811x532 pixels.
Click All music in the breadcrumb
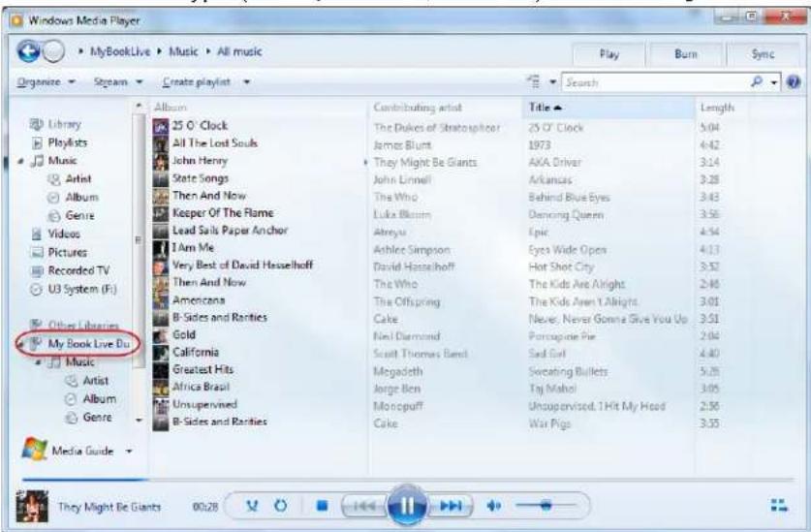(239, 51)
